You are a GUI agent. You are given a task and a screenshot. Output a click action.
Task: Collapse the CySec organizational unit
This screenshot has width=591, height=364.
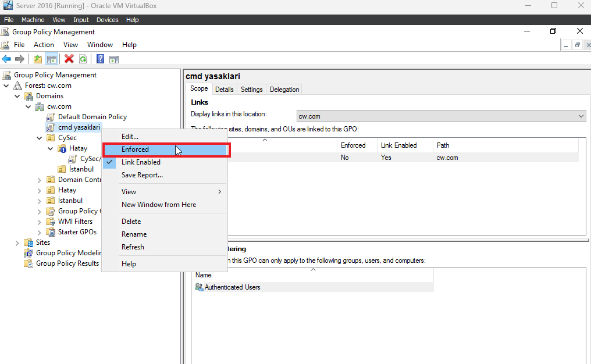[39, 138]
